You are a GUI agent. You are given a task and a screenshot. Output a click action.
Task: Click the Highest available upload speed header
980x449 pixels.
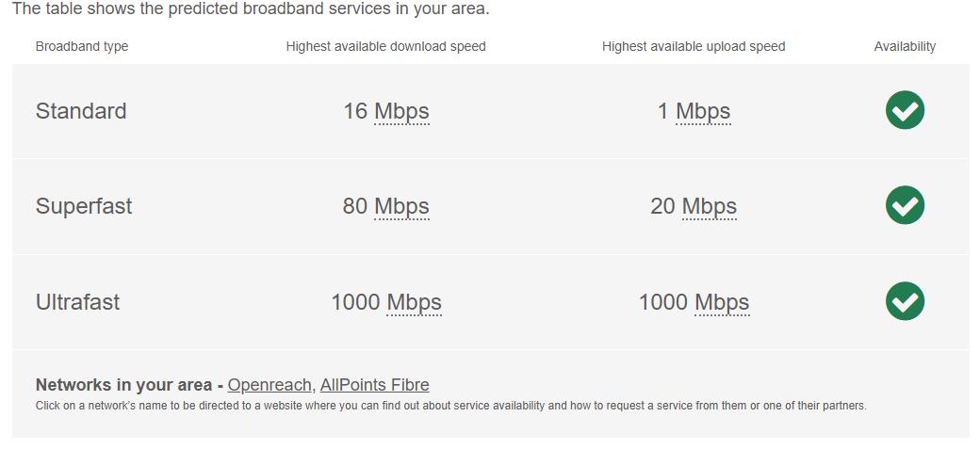tap(694, 47)
